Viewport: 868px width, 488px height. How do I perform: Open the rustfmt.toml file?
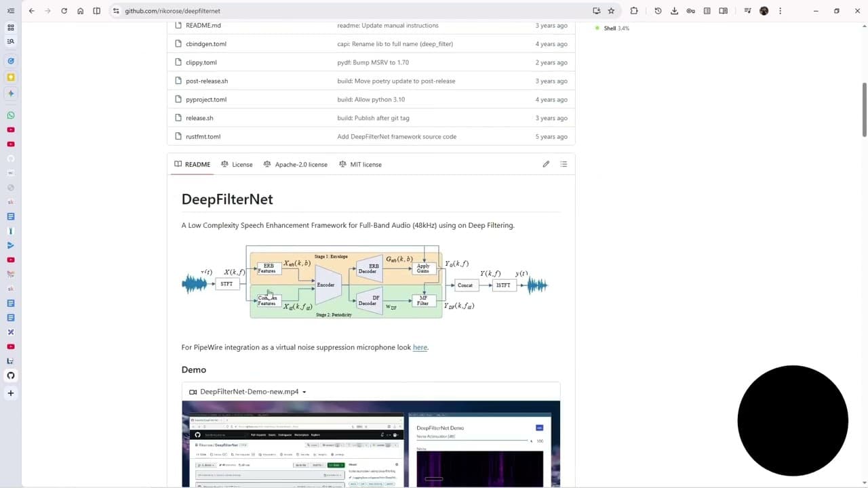click(x=203, y=136)
